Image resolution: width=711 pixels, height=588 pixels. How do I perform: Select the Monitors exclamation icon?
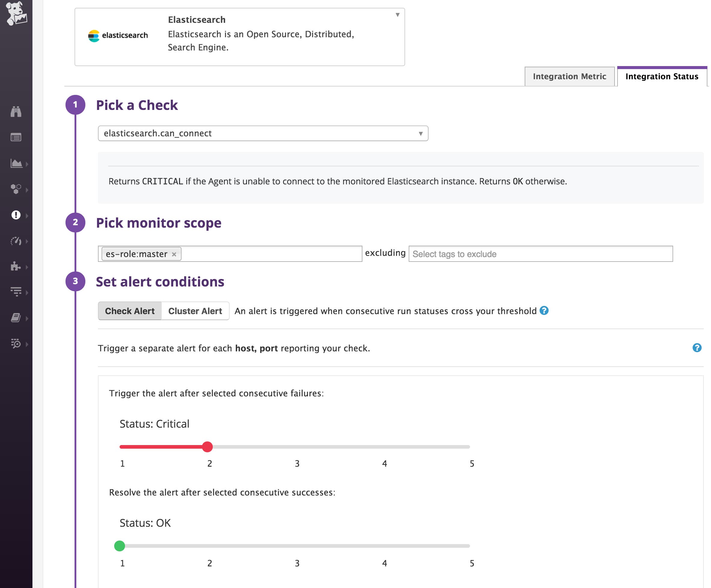coord(16,215)
